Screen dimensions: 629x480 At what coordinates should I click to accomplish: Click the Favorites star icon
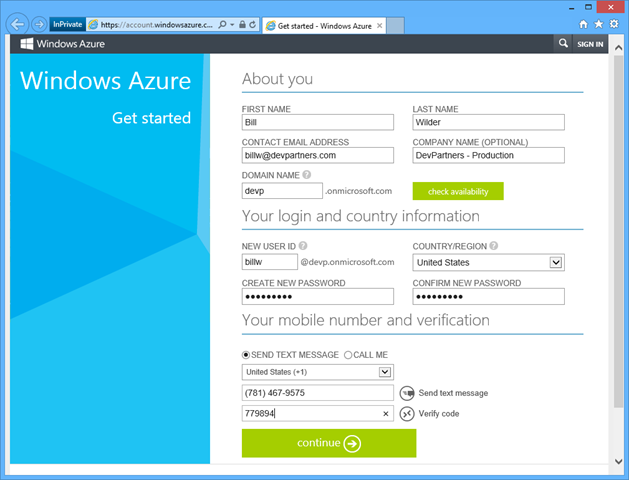pos(598,23)
